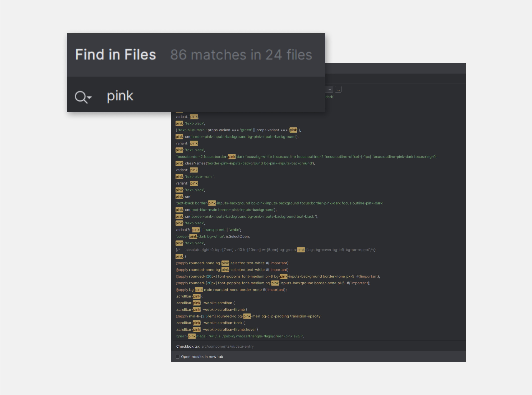Click the search field containing 'pink'
The image size is (532, 395).
click(196, 95)
